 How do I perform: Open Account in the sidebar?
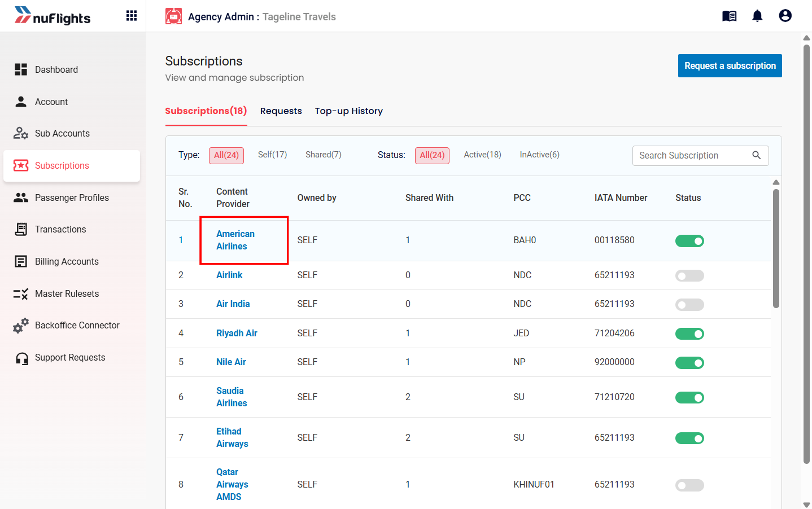pos(51,102)
